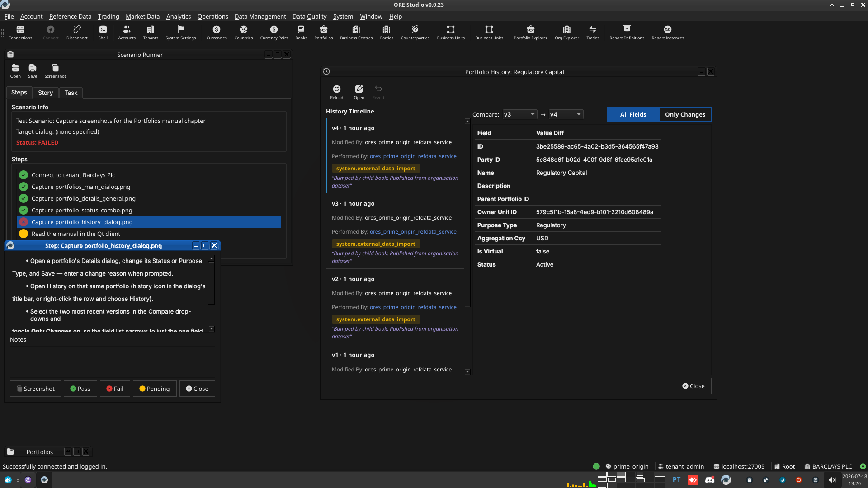This screenshot has width=868, height=488.
Task: Open Currency Pairs from the toolbar
Action: pyautogui.click(x=274, y=32)
